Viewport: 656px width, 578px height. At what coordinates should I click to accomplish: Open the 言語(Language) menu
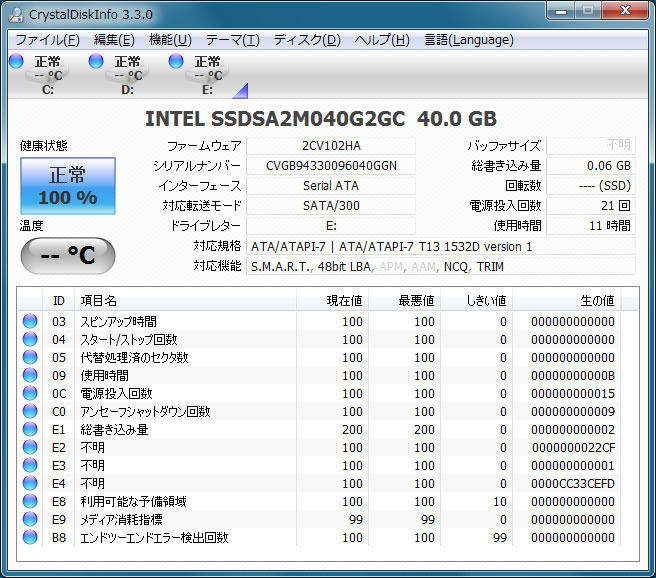469,40
